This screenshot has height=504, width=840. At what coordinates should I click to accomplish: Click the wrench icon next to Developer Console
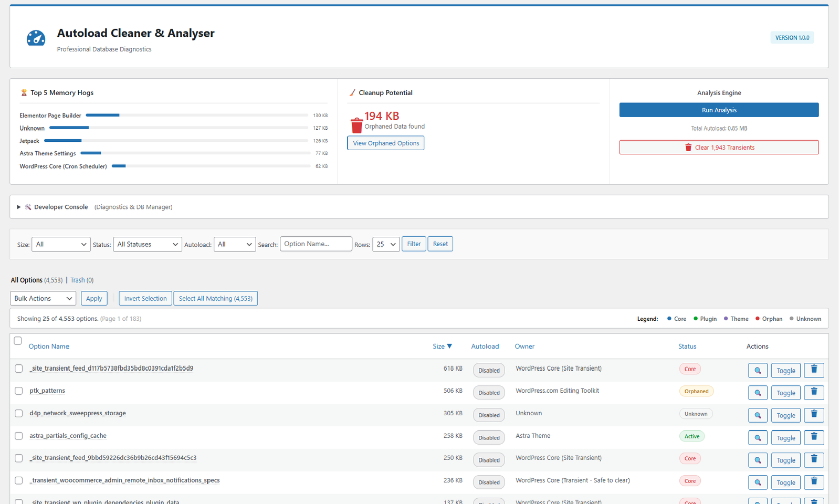tap(28, 206)
